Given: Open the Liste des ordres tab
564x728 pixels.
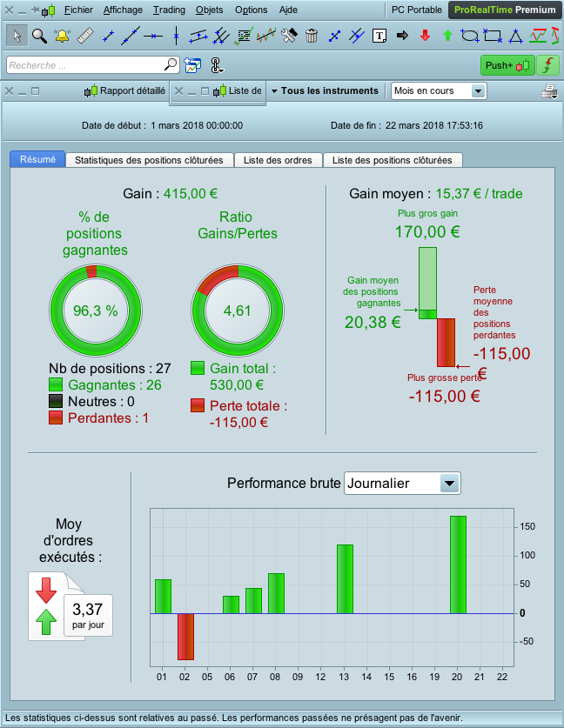Looking at the screenshot, I should (278, 160).
